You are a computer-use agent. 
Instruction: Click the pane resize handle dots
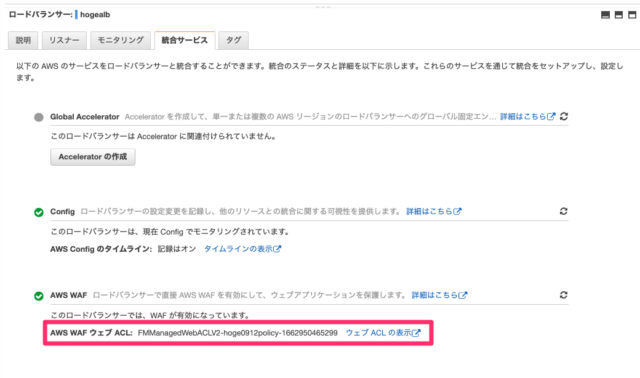pos(323,7)
